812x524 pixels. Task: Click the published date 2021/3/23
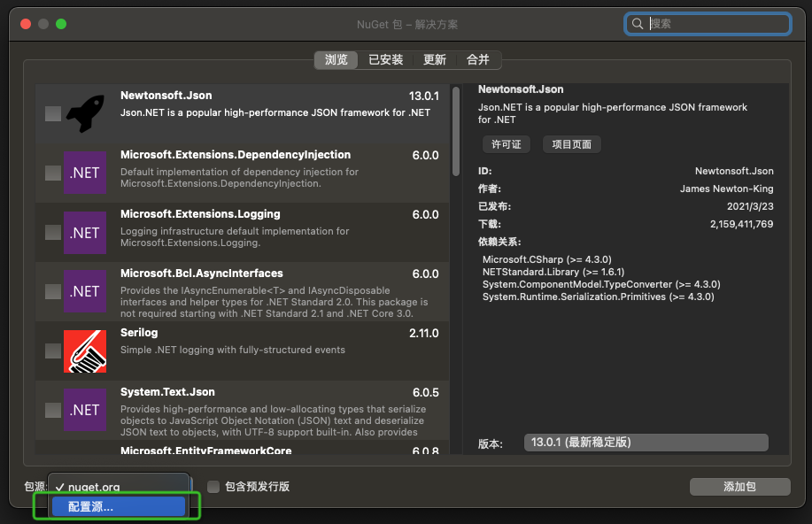coord(750,206)
